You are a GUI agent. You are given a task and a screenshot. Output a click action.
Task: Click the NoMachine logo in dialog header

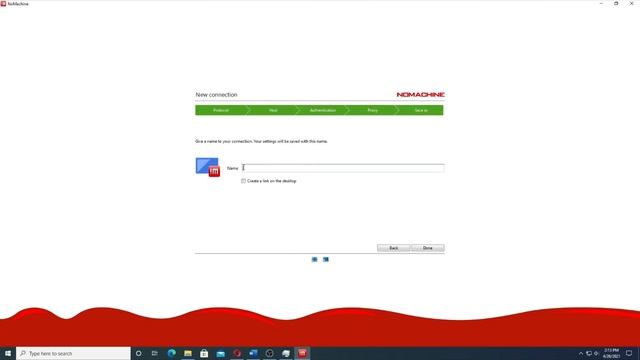tap(420, 94)
